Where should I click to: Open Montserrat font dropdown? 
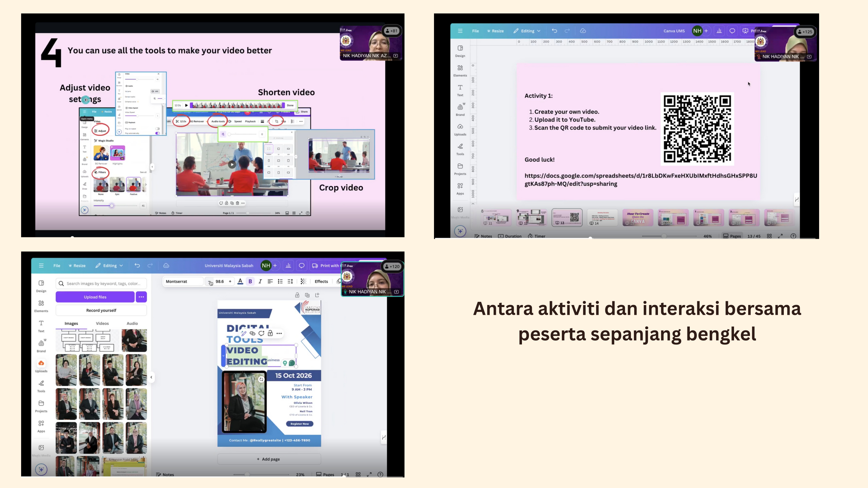pos(183,281)
